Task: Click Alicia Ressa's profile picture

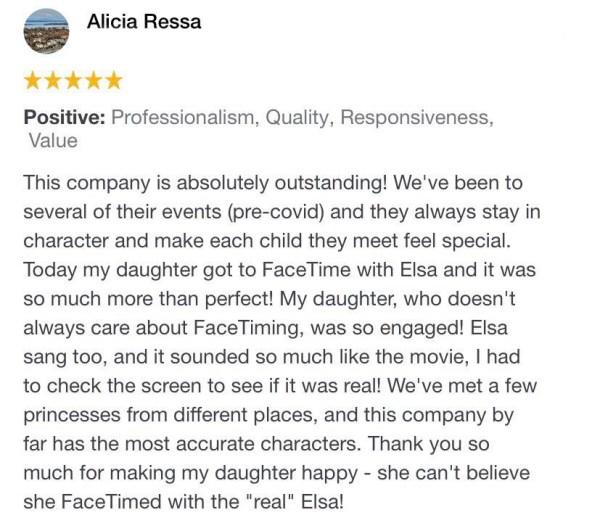Action: point(46,33)
